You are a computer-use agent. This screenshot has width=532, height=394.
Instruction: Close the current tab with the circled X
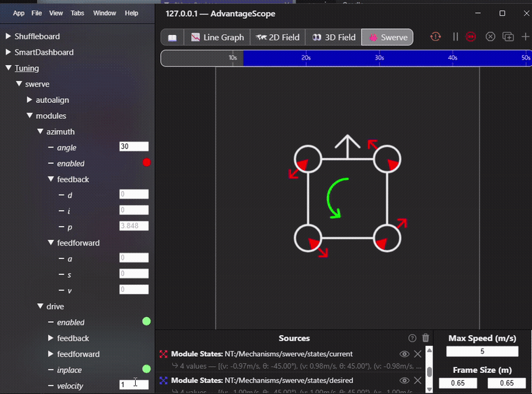click(x=490, y=36)
